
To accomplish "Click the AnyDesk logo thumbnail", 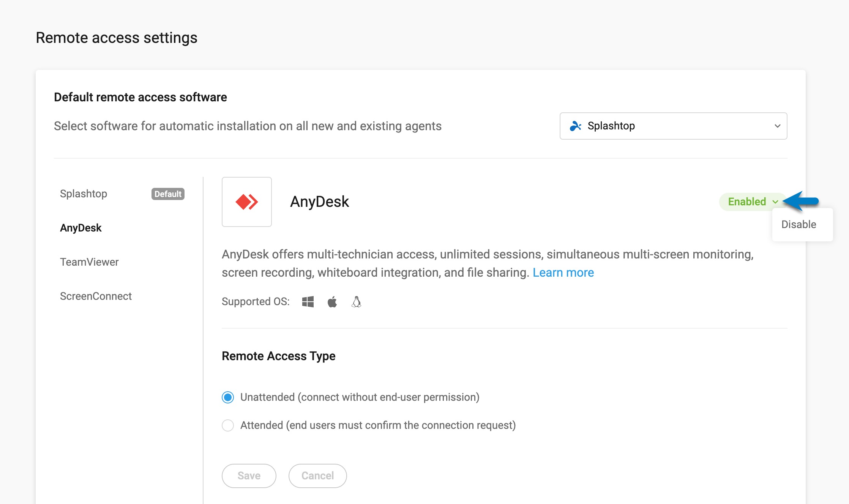I will (x=247, y=202).
